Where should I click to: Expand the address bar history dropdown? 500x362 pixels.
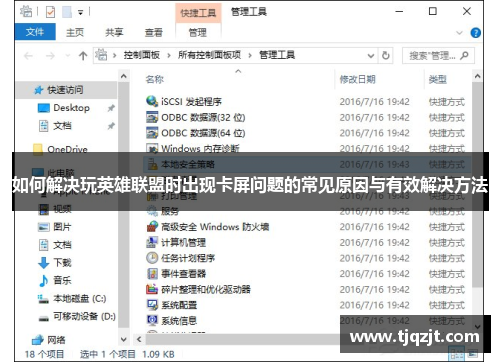(x=371, y=55)
